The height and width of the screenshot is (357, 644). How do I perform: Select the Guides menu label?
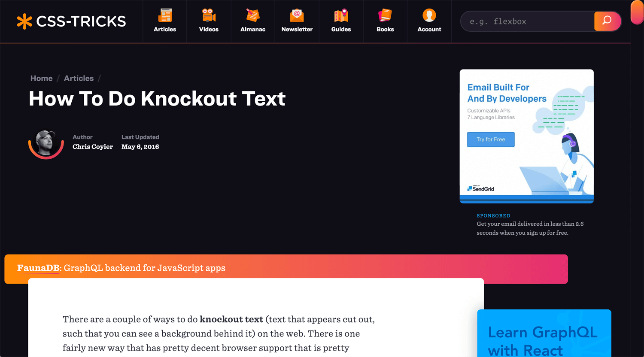pos(341,29)
